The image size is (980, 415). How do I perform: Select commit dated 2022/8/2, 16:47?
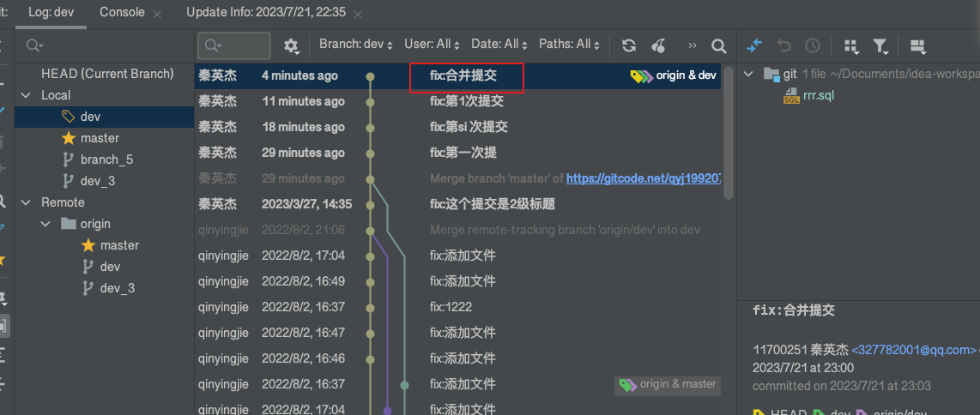(458, 333)
